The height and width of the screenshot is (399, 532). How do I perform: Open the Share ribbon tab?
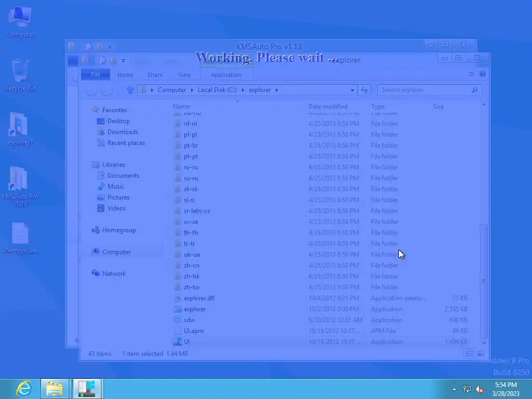[x=155, y=75]
